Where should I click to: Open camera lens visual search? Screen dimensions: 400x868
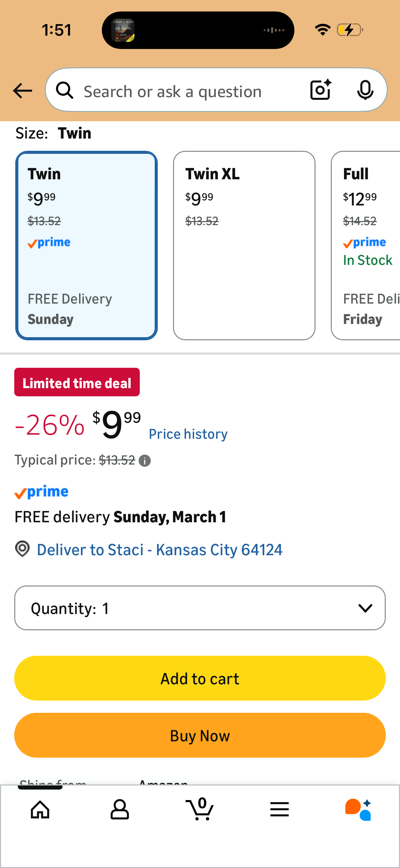[321, 90]
